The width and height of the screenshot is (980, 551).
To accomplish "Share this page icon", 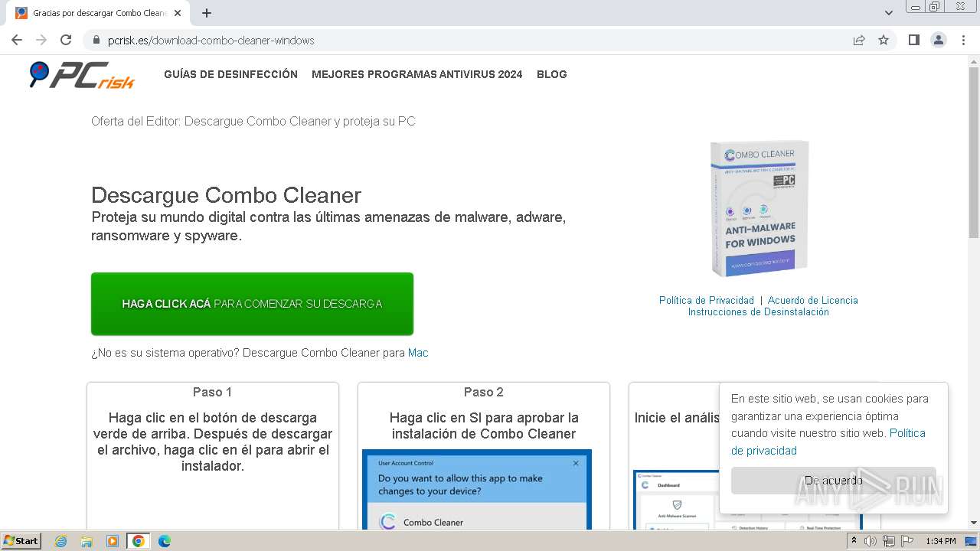I will (859, 40).
